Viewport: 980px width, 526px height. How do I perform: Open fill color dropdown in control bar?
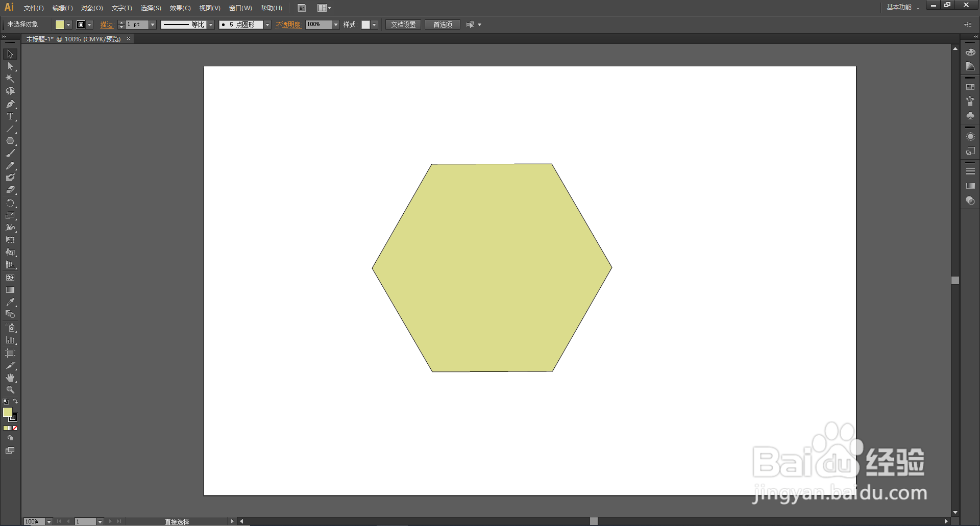pos(68,24)
